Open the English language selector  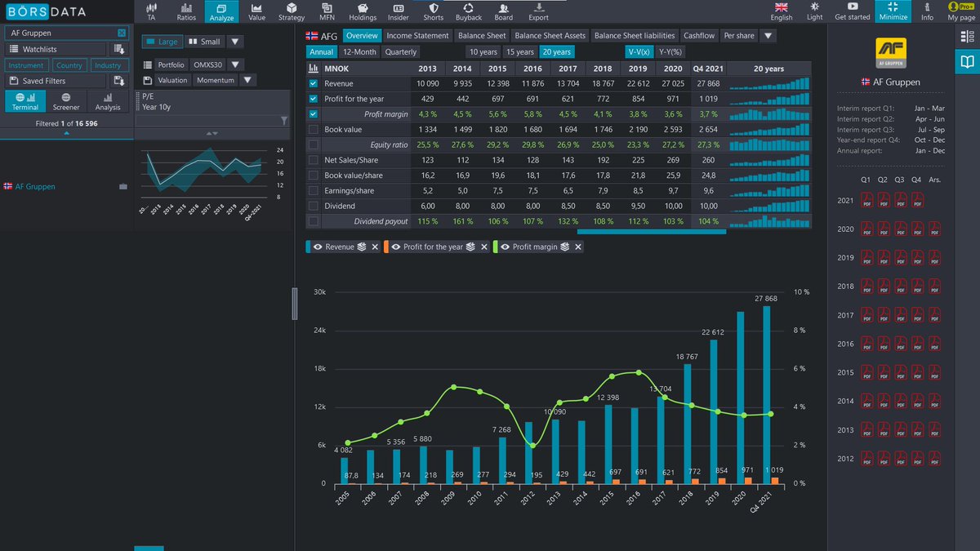782,11
